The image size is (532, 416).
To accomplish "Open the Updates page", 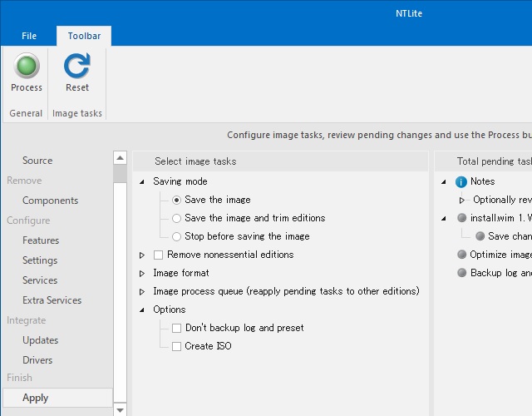I will [41, 340].
